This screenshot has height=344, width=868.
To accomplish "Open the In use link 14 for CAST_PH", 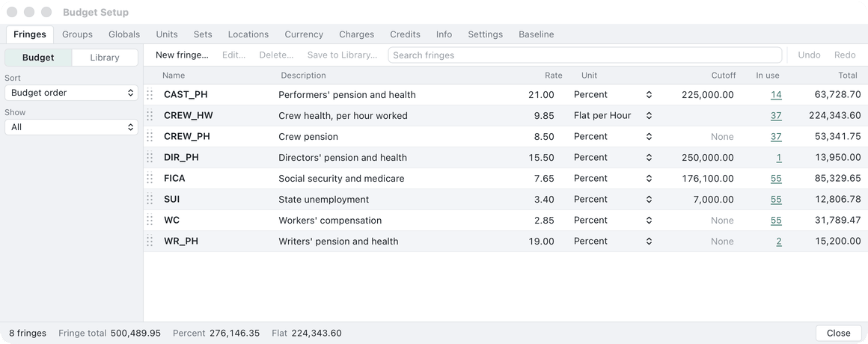I will click(776, 94).
